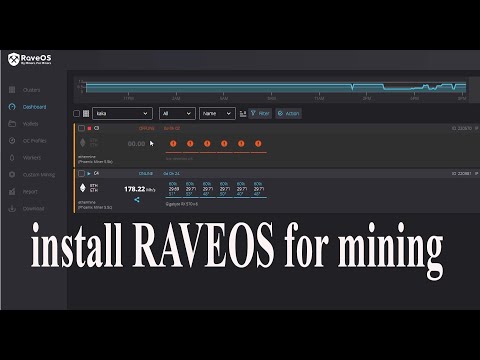Open the Clusters sidebar icon
Screen dimensions: 480x360
[12, 90]
